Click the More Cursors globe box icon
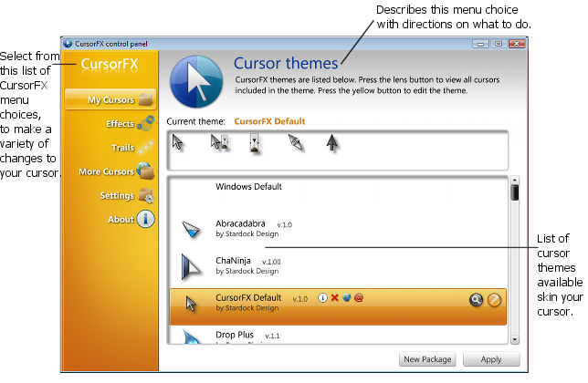The image size is (588, 383). click(145, 171)
